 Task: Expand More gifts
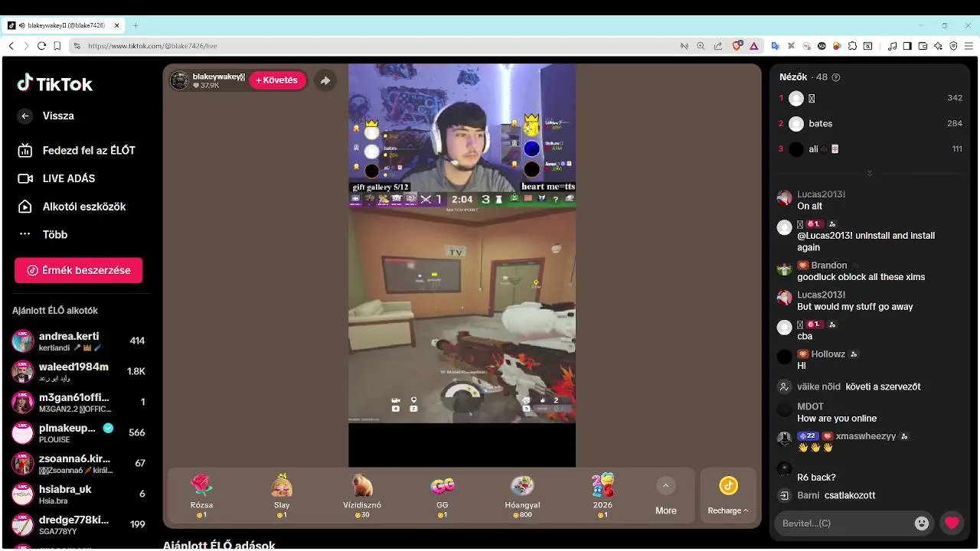[x=666, y=496]
